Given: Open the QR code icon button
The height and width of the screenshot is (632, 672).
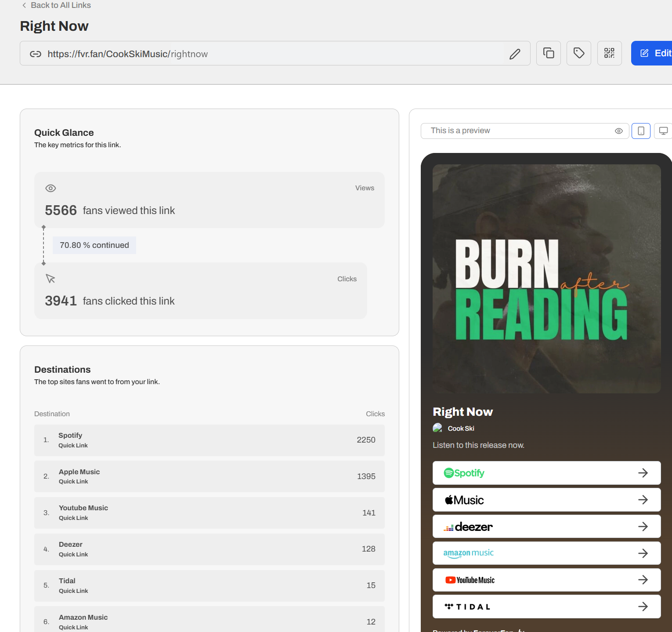Looking at the screenshot, I should tap(609, 53).
